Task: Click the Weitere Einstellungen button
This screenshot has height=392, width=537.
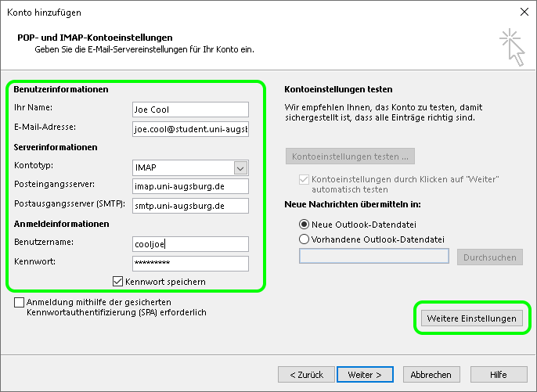Action: (x=470, y=318)
